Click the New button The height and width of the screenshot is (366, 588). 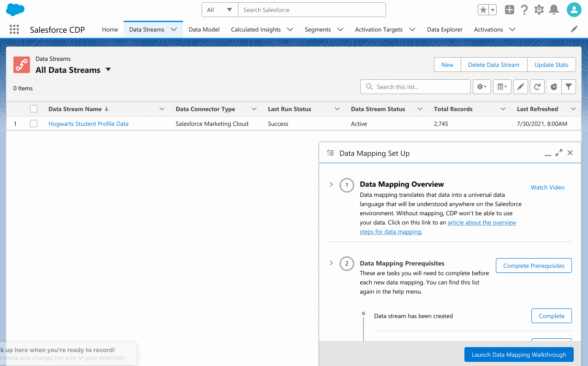point(447,65)
